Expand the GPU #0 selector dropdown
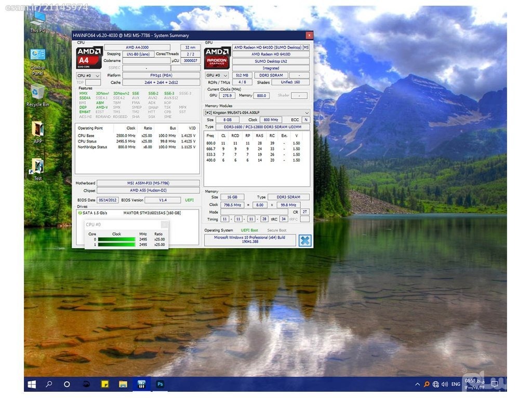The image size is (532, 398). [217, 75]
